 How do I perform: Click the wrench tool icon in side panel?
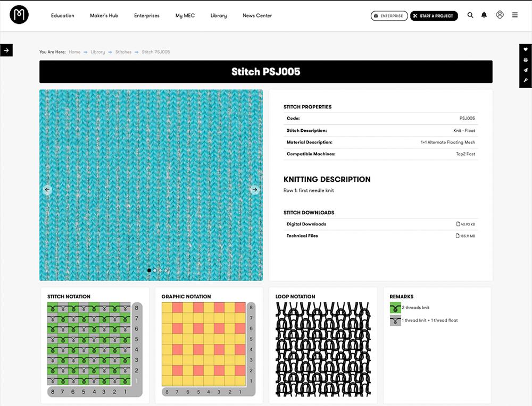point(526,81)
